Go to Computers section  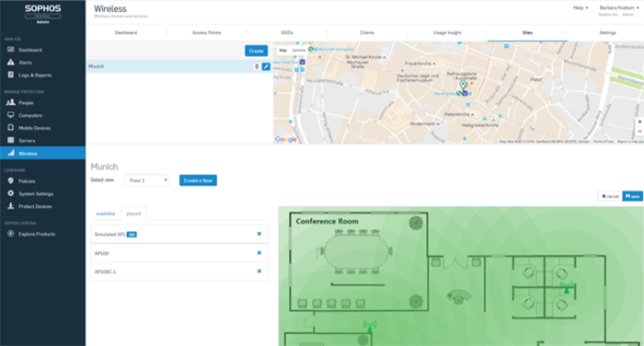click(x=30, y=115)
